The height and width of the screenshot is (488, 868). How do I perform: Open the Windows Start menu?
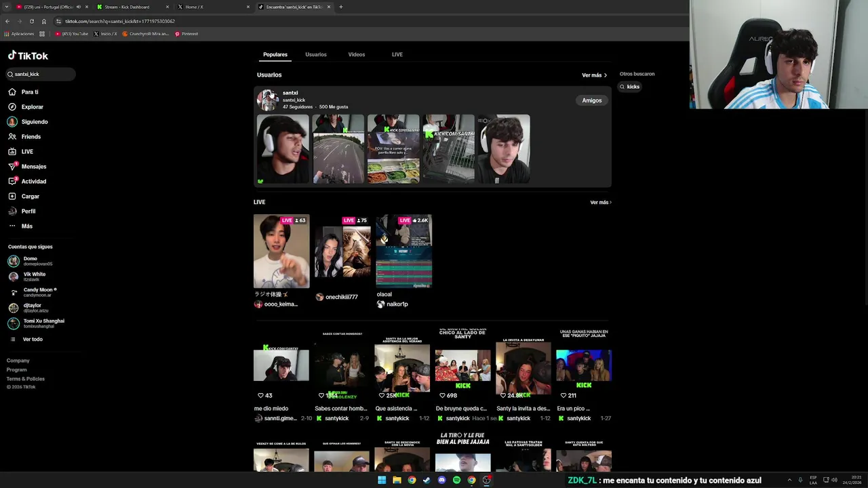coord(382,480)
